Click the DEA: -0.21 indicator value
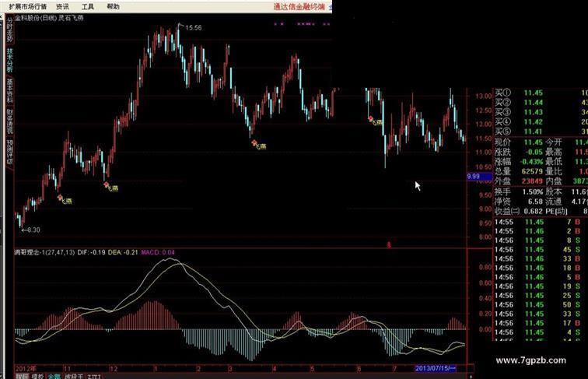 [x=123, y=252]
